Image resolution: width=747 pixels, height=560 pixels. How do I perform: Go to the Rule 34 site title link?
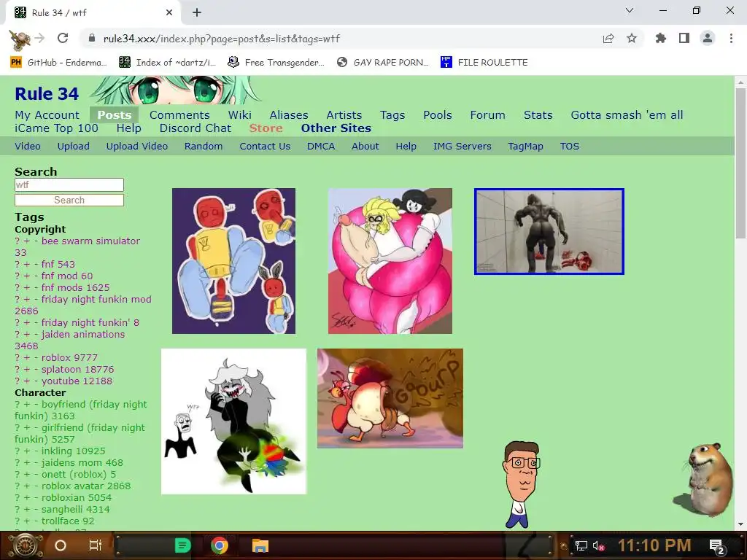click(47, 94)
